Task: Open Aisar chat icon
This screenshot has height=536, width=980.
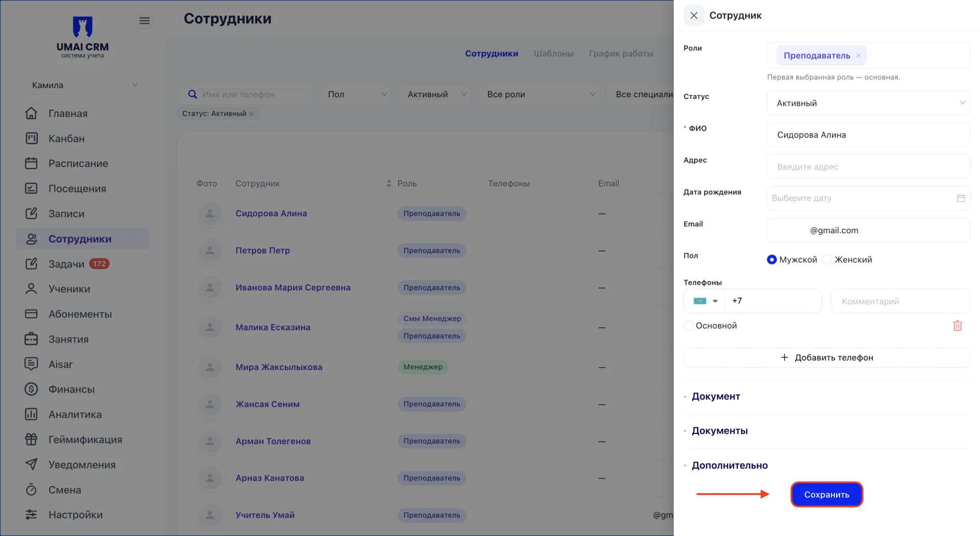Action: (x=31, y=364)
